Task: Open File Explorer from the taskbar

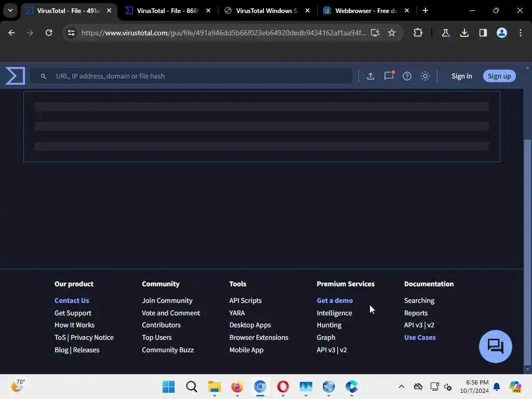Action: pyautogui.click(x=214, y=387)
